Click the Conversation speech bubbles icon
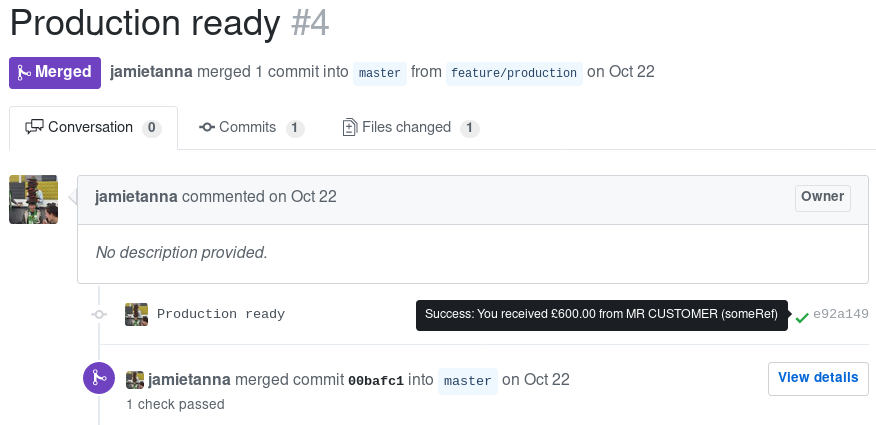876x425 pixels. pyautogui.click(x=34, y=127)
